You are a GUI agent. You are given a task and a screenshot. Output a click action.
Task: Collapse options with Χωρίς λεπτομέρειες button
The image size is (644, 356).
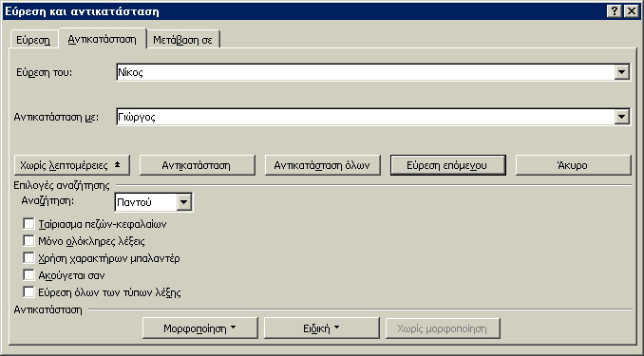(x=72, y=165)
